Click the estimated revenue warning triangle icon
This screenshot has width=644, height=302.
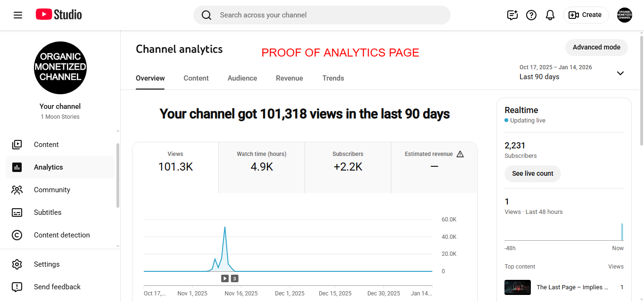coord(460,154)
